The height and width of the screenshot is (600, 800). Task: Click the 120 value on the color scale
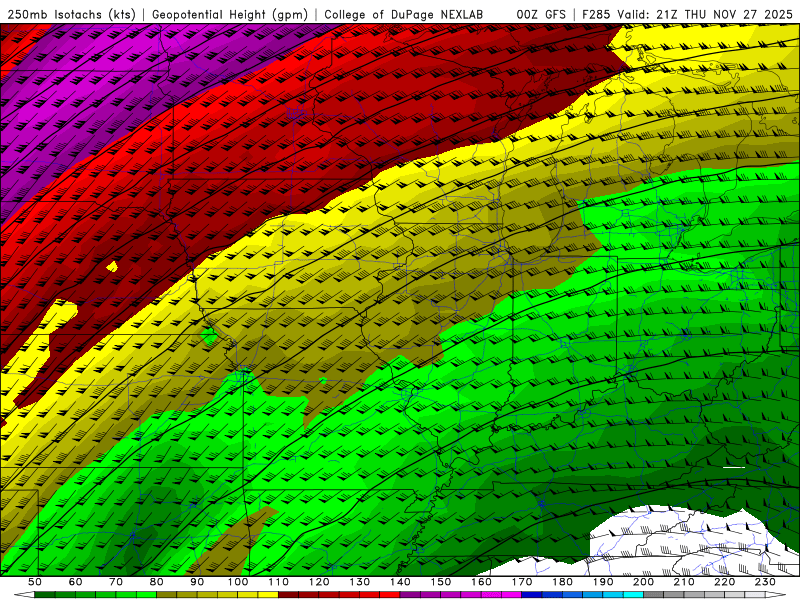coord(319,582)
